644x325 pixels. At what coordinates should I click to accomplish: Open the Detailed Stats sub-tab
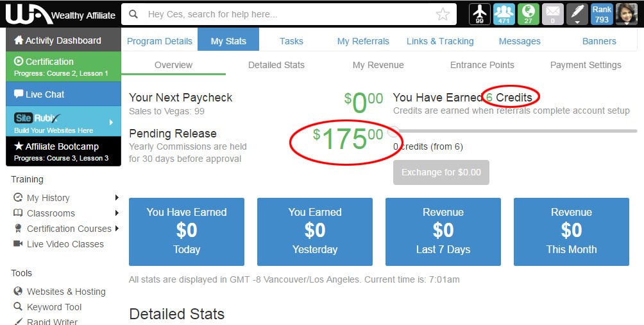click(x=276, y=65)
